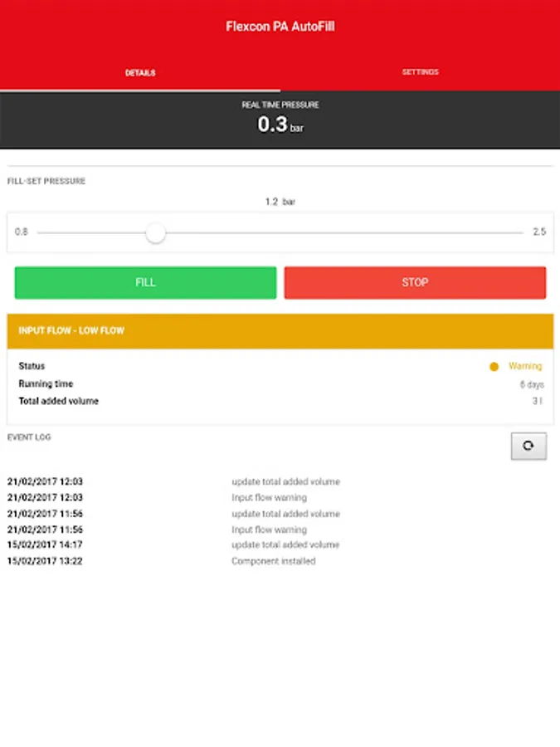This screenshot has width=560, height=747.
Task: Click the 3 l total volume value
Action: point(537,401)
